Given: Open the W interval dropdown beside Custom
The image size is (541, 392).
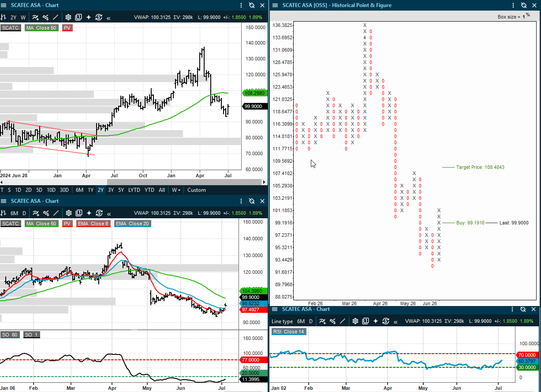Looking at the screenshot, I should (x=176, y=190).
